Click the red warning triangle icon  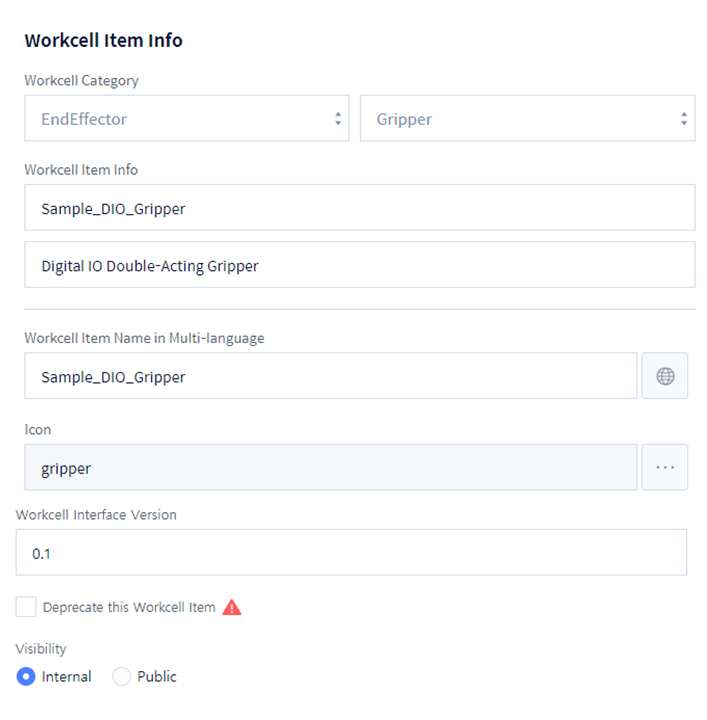click(232, 607)
